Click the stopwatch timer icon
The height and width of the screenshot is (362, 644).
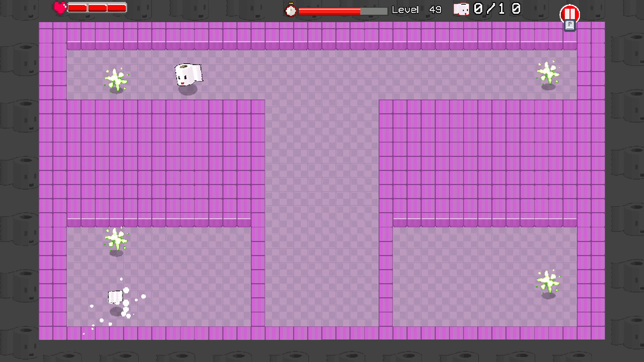[x=290, y=10]
